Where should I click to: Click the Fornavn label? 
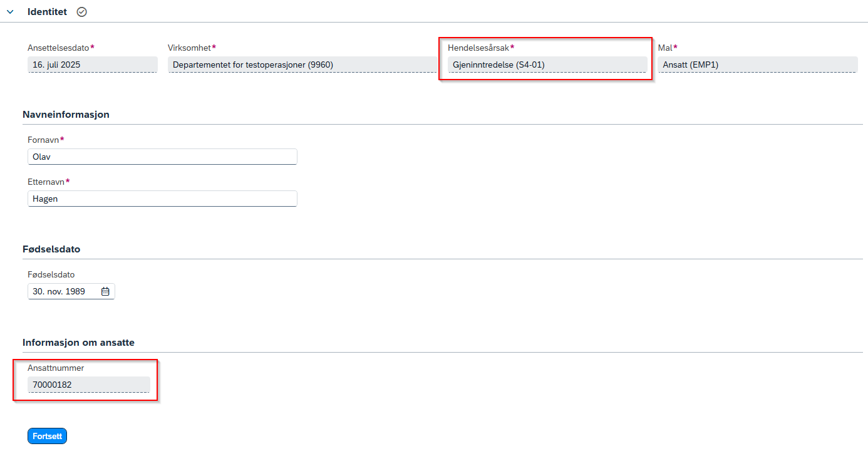click(43, 139)
